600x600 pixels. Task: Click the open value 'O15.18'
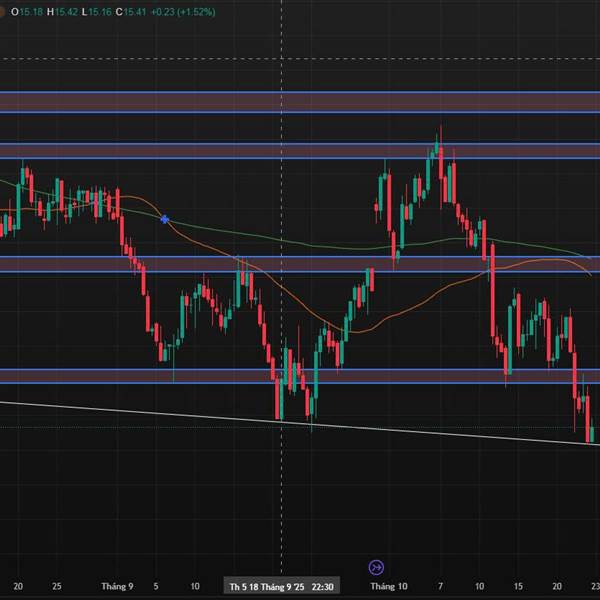coord(27,12)
